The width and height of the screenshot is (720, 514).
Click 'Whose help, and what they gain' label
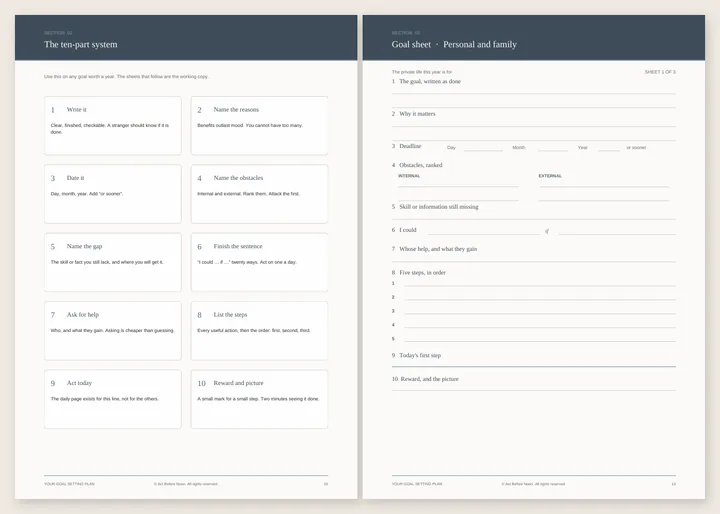pos(438,249)
